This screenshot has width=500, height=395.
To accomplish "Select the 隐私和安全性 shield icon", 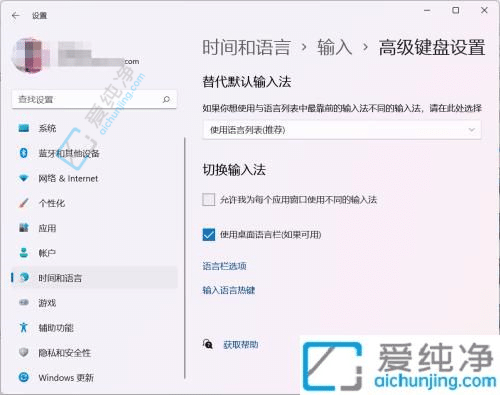I will point(23,352).
